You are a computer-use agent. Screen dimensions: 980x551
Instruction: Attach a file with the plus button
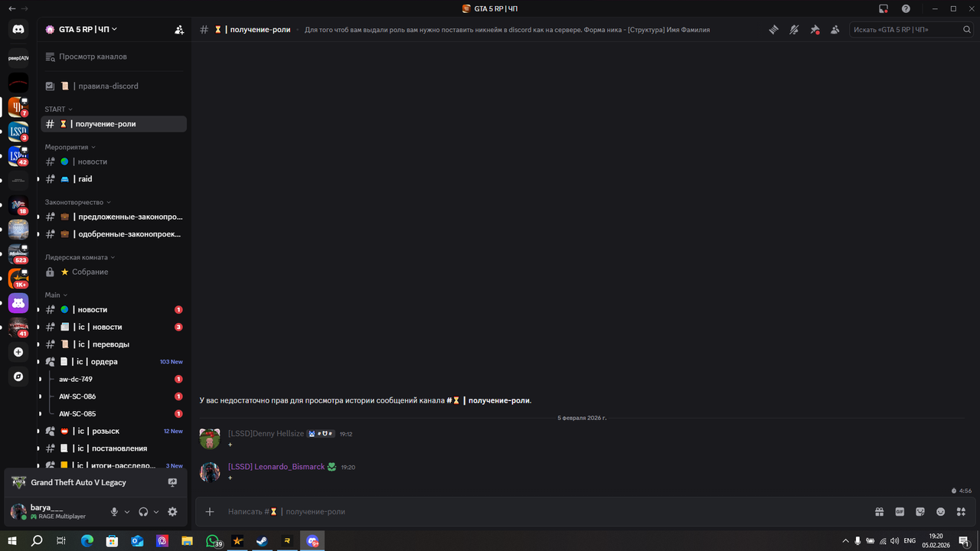coord(210,512)
